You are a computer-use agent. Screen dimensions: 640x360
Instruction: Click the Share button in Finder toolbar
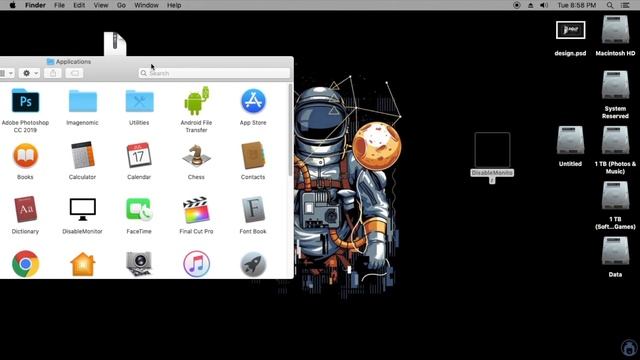[53, 73]
